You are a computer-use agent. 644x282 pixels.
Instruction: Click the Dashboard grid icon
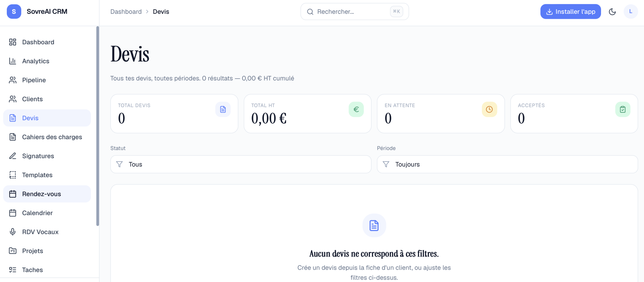[13, 42]
